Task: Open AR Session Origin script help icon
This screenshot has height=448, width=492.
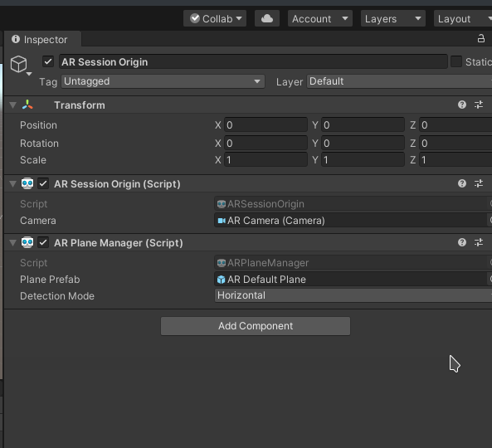Action: click(x=462, y=183)
